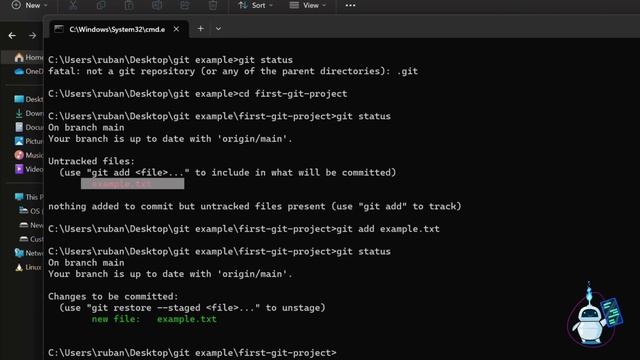Click the 'git add example.txt' command line
The image size is (640, 360).
coord(244,229)
